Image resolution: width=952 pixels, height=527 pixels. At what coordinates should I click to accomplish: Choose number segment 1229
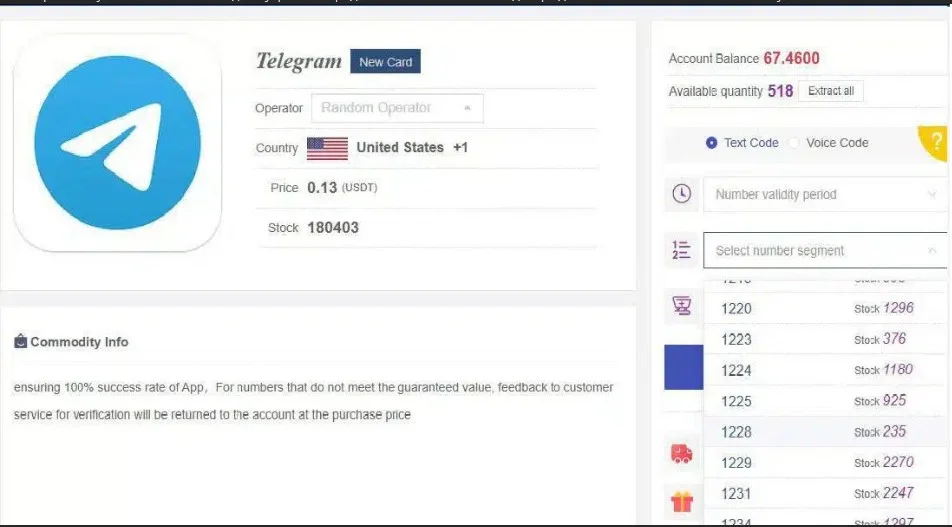(824, 463)
